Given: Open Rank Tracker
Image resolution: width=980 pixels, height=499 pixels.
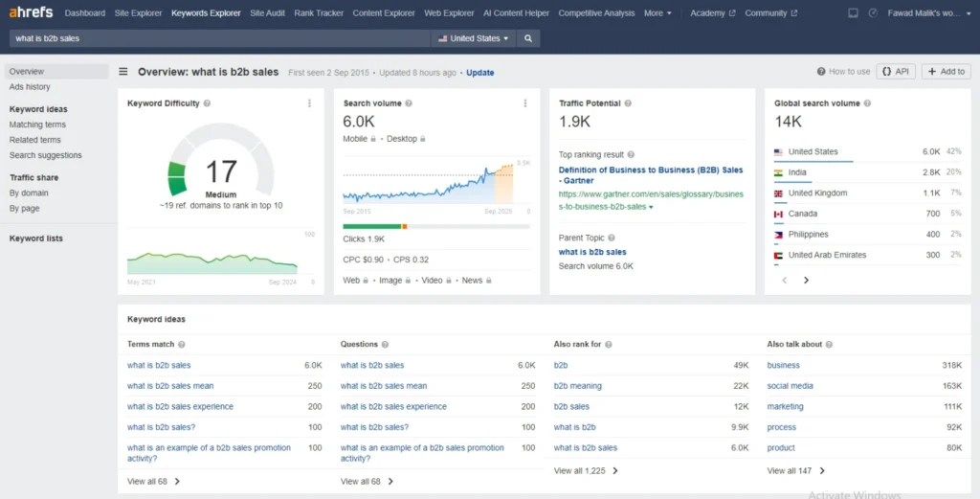Looking at the screenshot, I should pos(319,12).
